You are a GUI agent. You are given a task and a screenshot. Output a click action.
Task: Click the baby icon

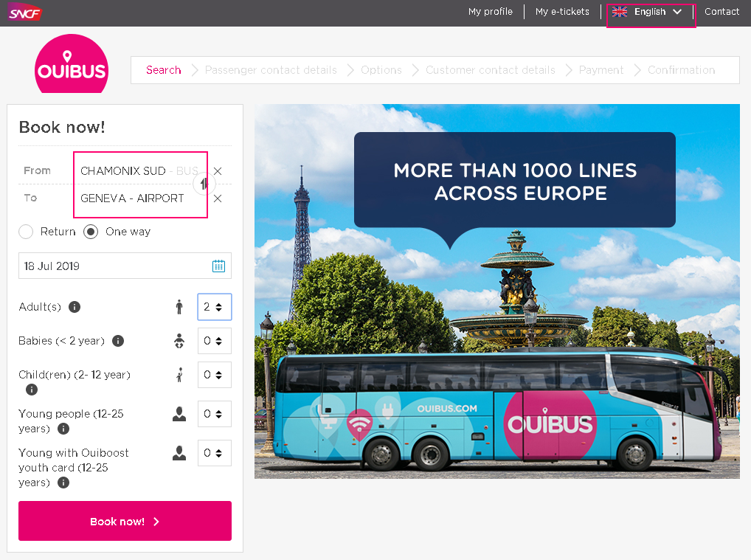coord(179,341)
